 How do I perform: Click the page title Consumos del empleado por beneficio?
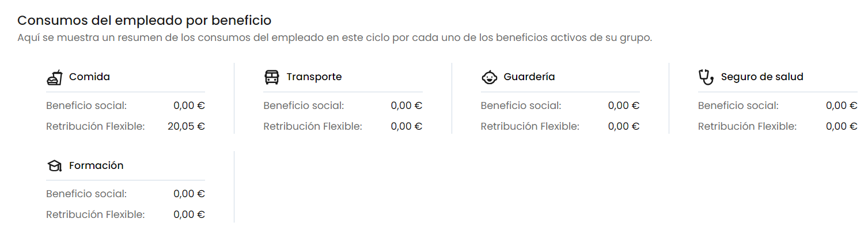coord(144,20)
